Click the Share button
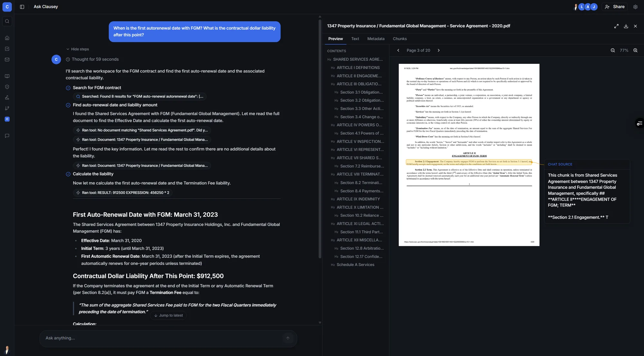 click(x=614, y=7)
